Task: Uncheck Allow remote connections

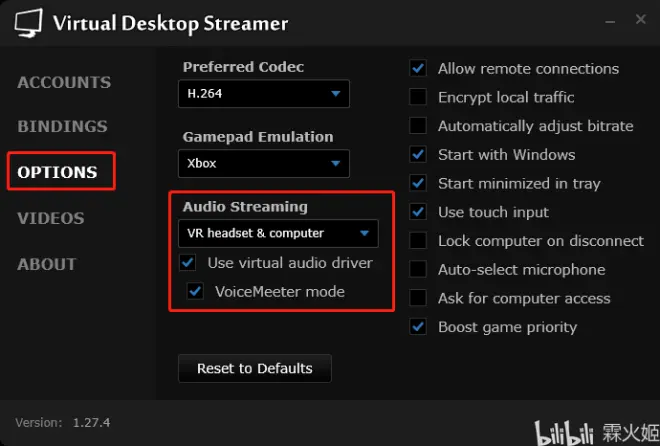Action: click(x=418, y=68)
